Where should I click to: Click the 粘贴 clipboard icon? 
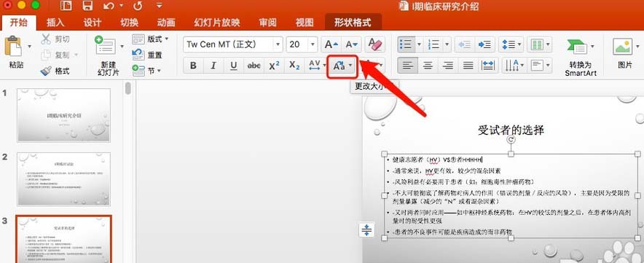13,46
